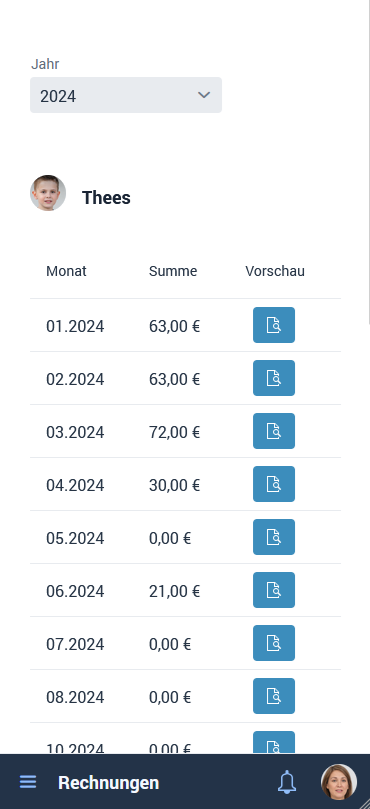This screenshot has height=809, width=370.
Task: Open notifications bell icon
Action: pyautogui.click(x=287, y=782)
